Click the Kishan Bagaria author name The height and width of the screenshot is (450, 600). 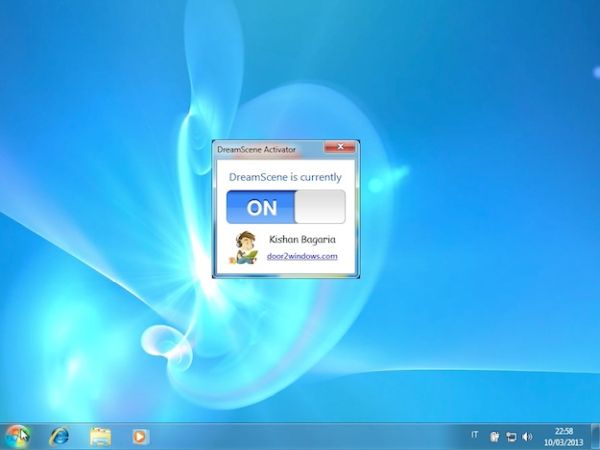click(x=303, y=240)
